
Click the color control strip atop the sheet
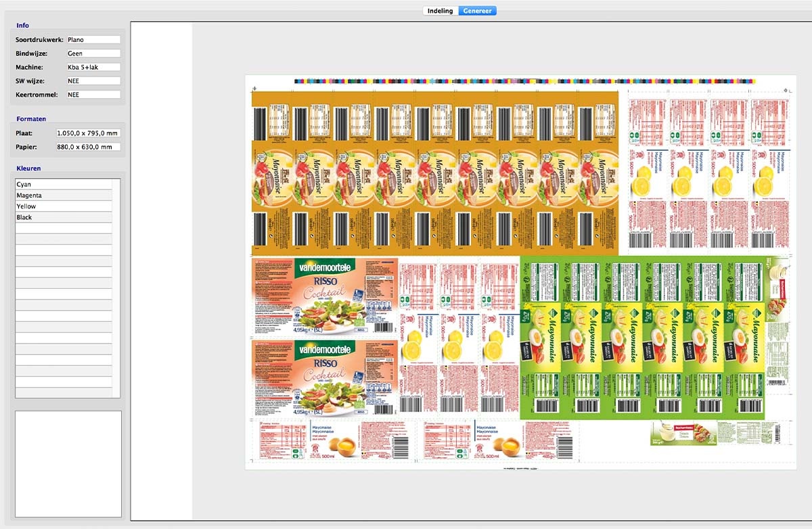pyautogui.click(x=525, y=81)
